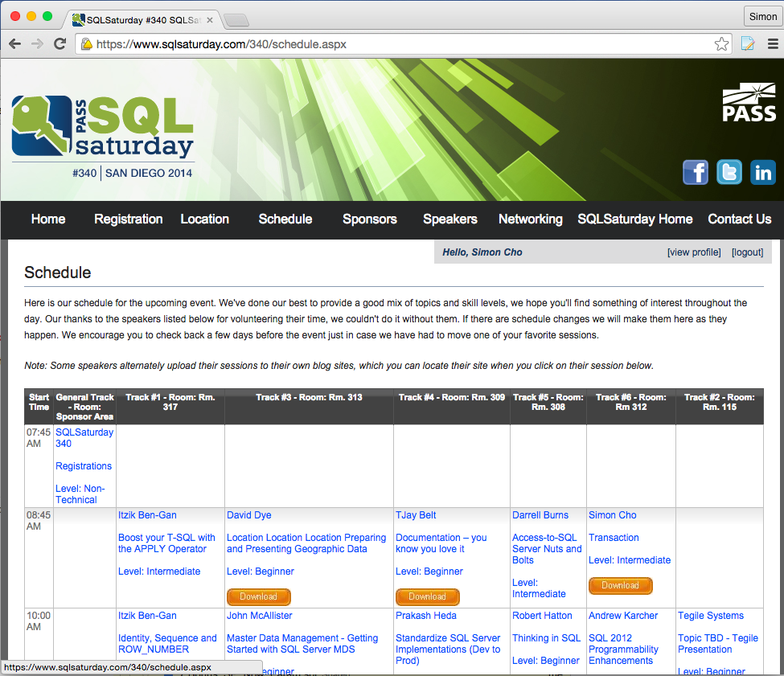Open Itzik Ben-Gan speaker link at 10:00
This screenshot has width=784, height=676.
[x=147, y=616]
